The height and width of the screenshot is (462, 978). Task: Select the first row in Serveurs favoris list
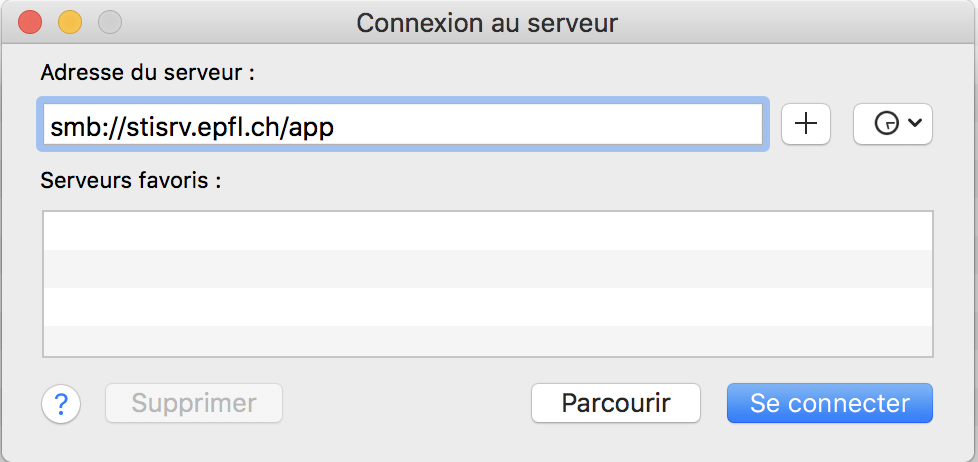point(487,230)
